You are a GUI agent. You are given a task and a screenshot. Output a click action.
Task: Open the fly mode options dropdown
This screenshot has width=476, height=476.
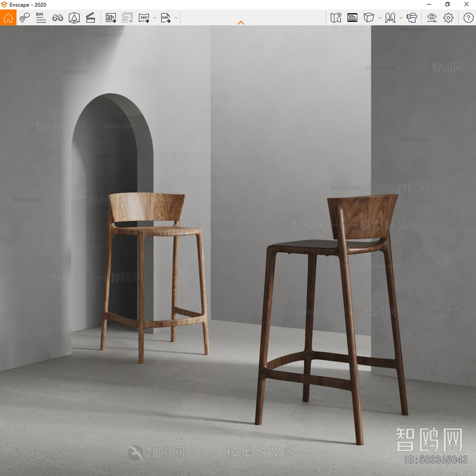(x=401, y=18)
